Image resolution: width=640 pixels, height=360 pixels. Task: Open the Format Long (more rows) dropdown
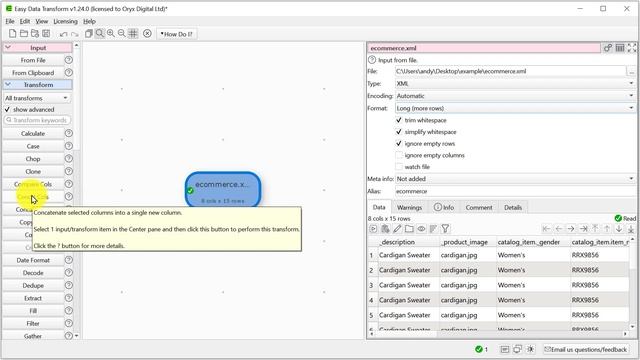(516, 108)
